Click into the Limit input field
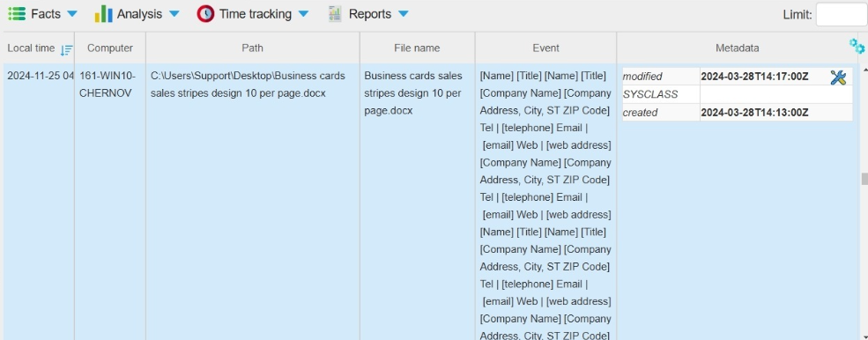Viewport: 868px width, 340px height. click(x=842, y=14)
